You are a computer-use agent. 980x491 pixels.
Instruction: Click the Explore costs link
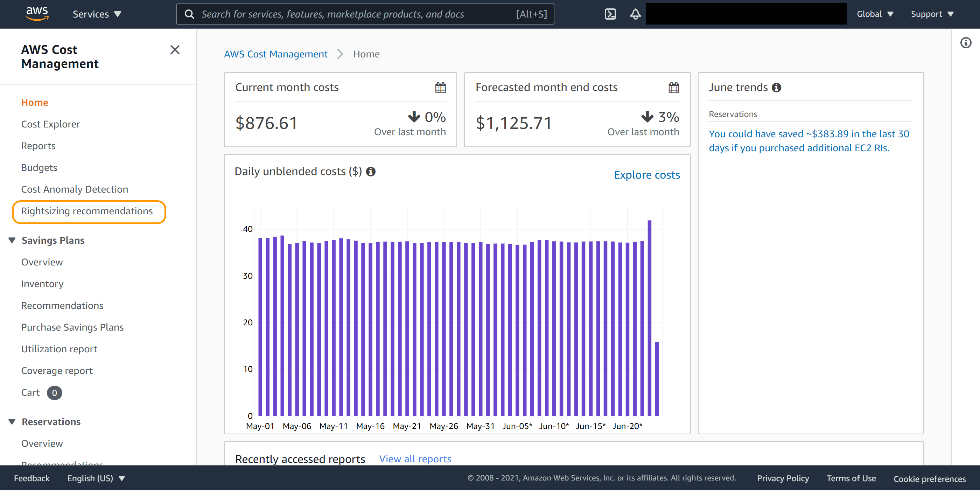(x=646, y=175)
